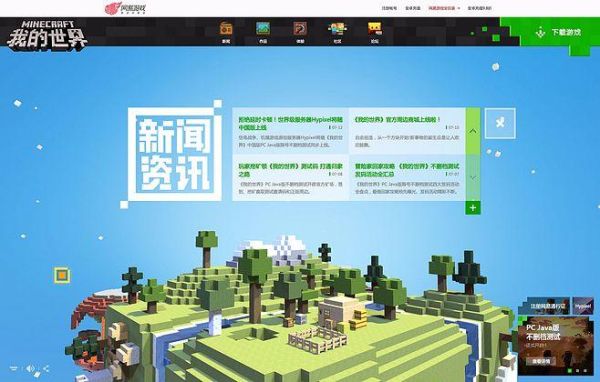Go to next news with the down chevron
Viewport: 600px width, 382px height.
473,177
